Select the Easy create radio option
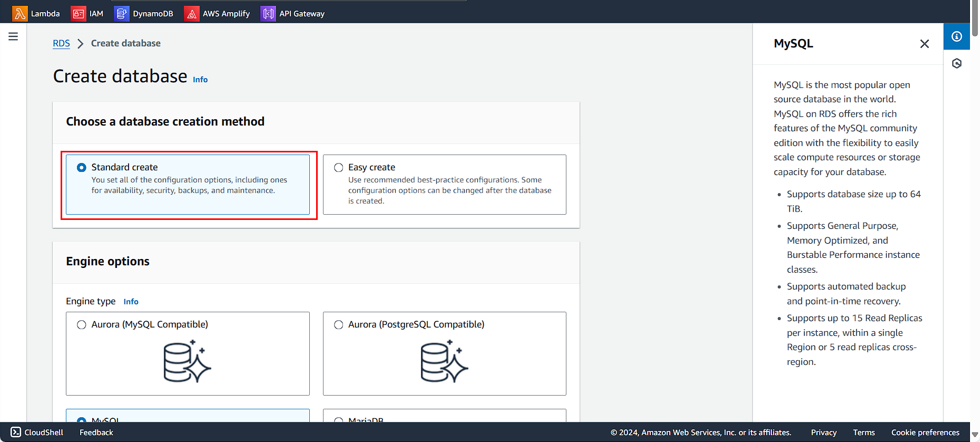 coord(339,168)
